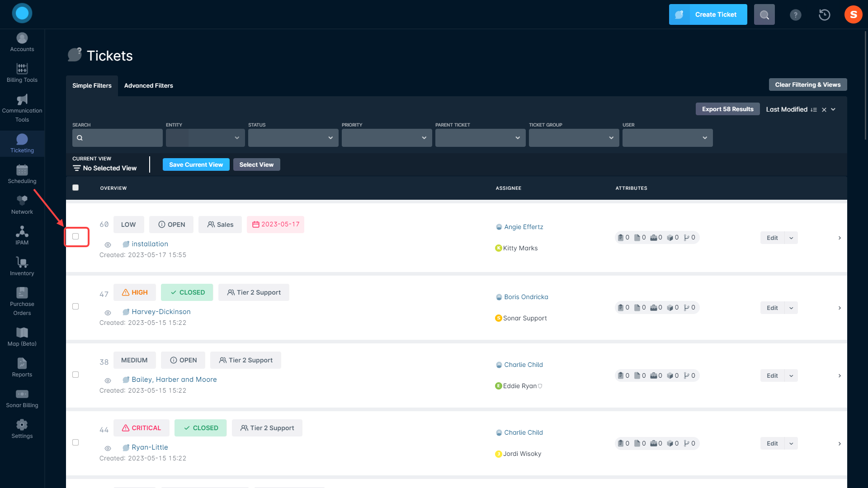
Task: Open the Ticket Group filter dropdown
Action: 574,138
